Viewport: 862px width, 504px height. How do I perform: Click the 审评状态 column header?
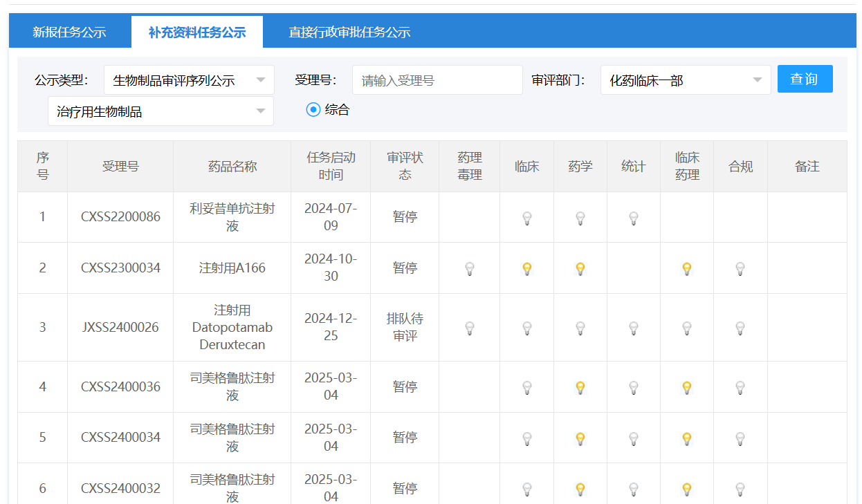tap(405, 167)
